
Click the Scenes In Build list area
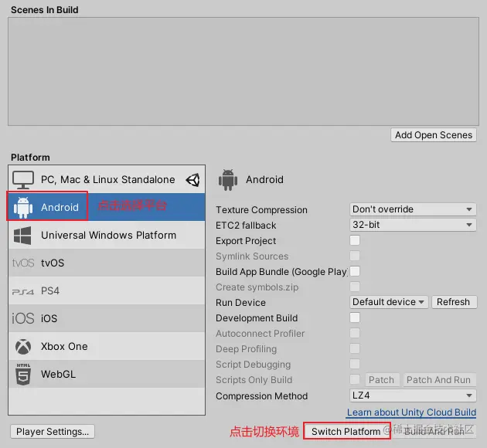(243, 71)
